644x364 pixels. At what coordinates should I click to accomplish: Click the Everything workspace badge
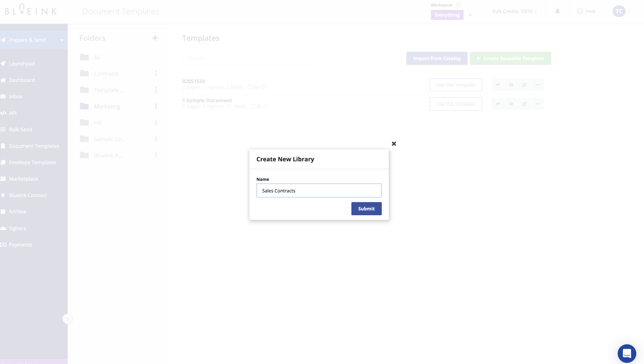(x=447, y=15)
